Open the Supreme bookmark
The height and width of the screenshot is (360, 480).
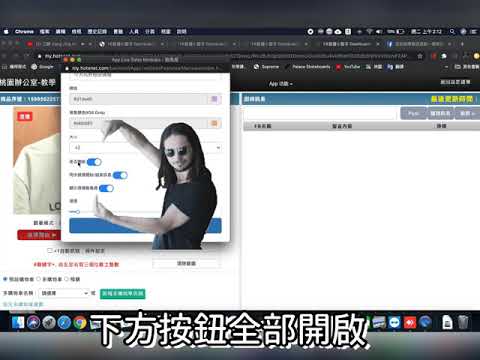coord(266,67)
